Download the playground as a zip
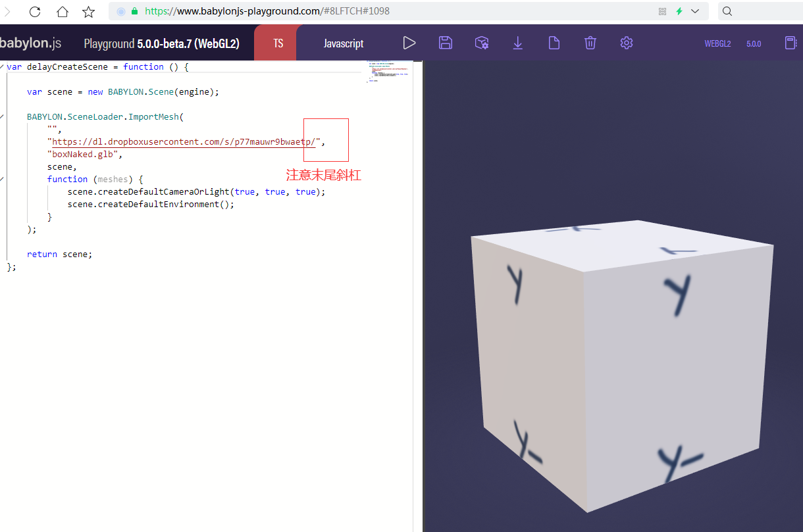Screen dimensions: 803x532 (x=517, y=42)
